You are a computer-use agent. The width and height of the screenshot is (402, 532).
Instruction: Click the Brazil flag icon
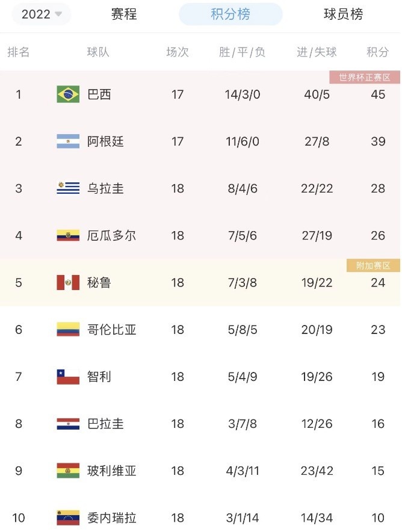(68, 94)
